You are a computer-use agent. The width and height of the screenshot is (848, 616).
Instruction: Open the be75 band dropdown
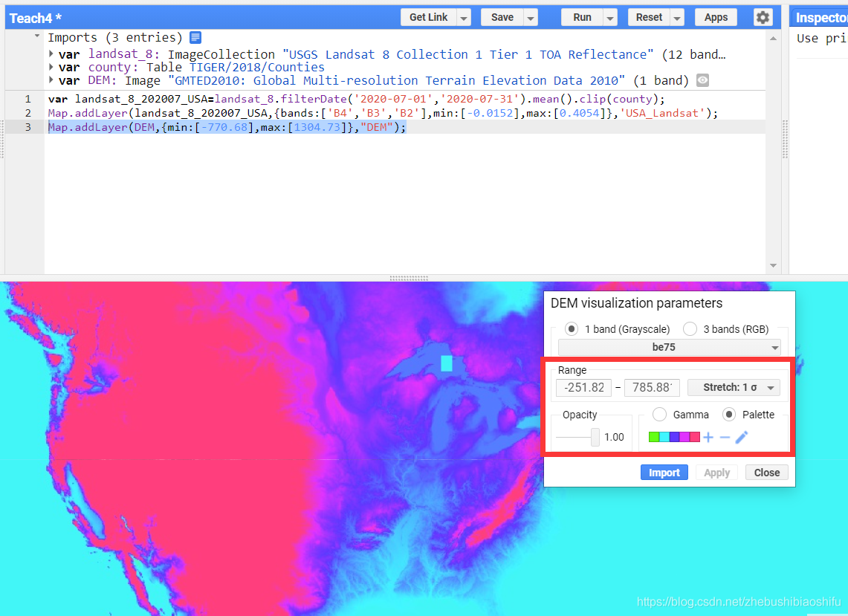[x=667, y=347]
